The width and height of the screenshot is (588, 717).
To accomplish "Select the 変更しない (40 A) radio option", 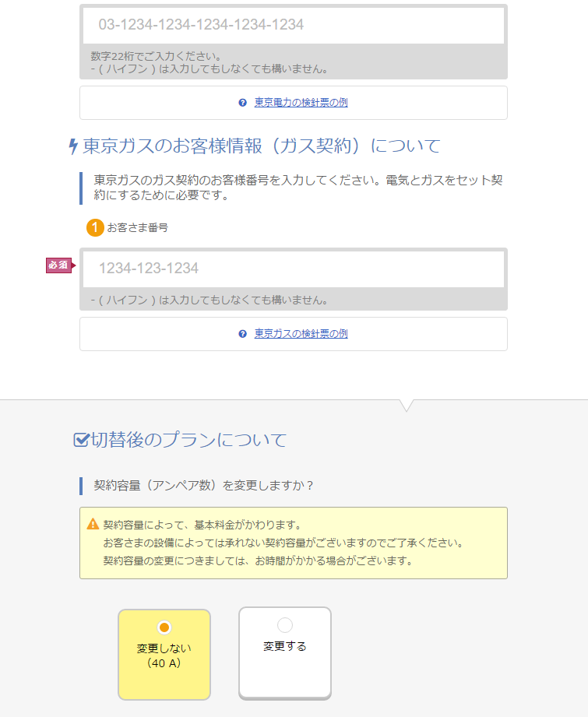I will [164, 655].
